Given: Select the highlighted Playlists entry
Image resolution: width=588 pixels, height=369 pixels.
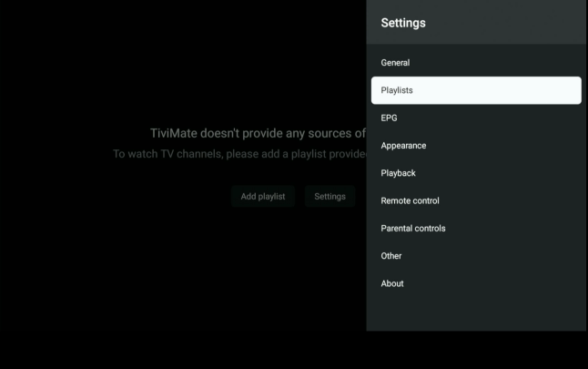Looking at the screenshot, I should 476,90.
